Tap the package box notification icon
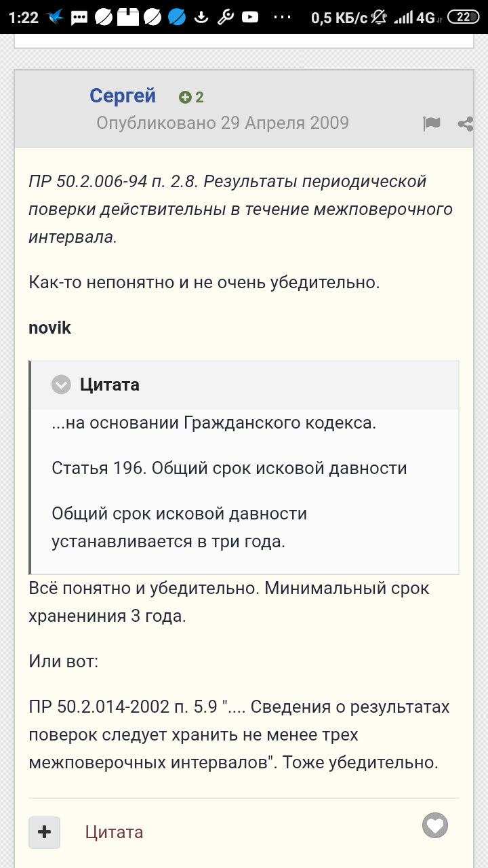This screenshot has height=868, width=488. coord(128,18)
